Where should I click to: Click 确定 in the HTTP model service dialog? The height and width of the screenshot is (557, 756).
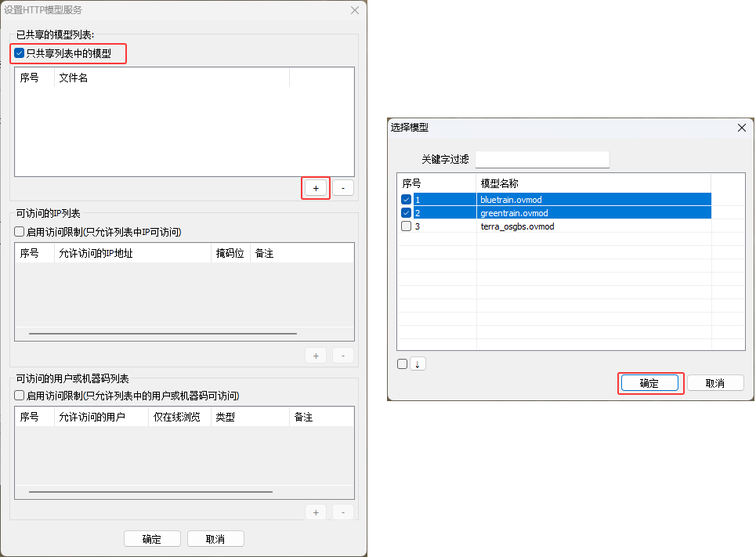[x=152, y=539]
